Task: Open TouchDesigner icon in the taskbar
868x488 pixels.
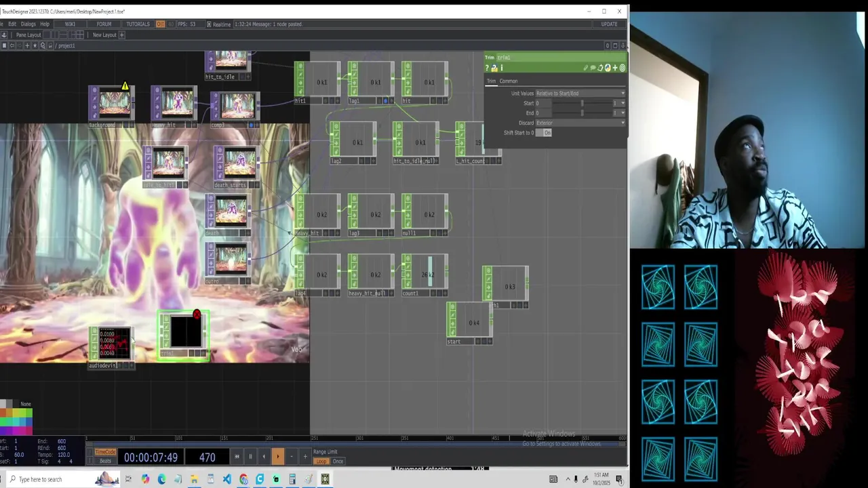Action: click(325, 479)
